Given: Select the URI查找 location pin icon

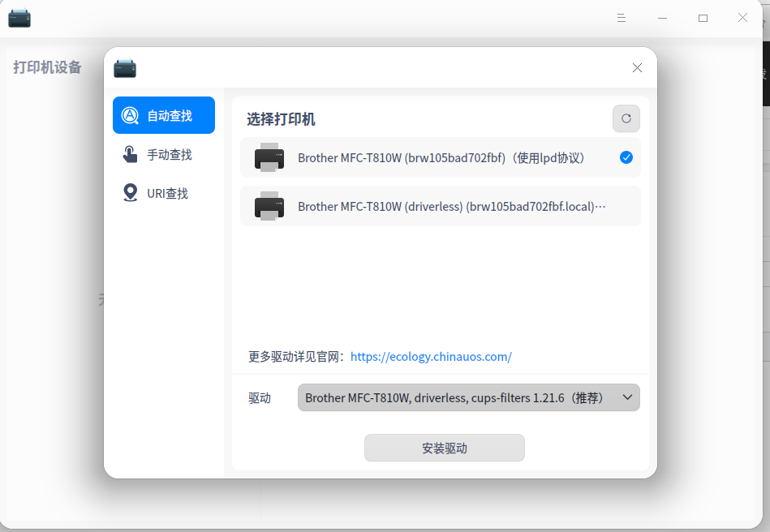Looking at the screenshot, I should (x=130, y=193).
